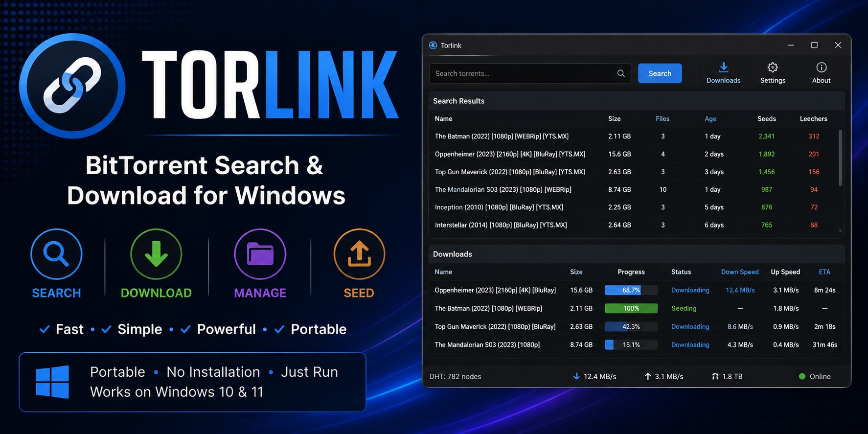Sort search results by Files column
Image resolution: width=868 pixels, height=434 pixels.
click(662, 119)
